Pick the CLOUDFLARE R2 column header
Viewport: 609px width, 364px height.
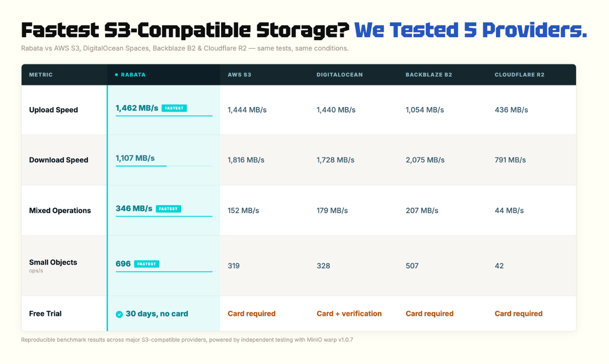point(519,75)
